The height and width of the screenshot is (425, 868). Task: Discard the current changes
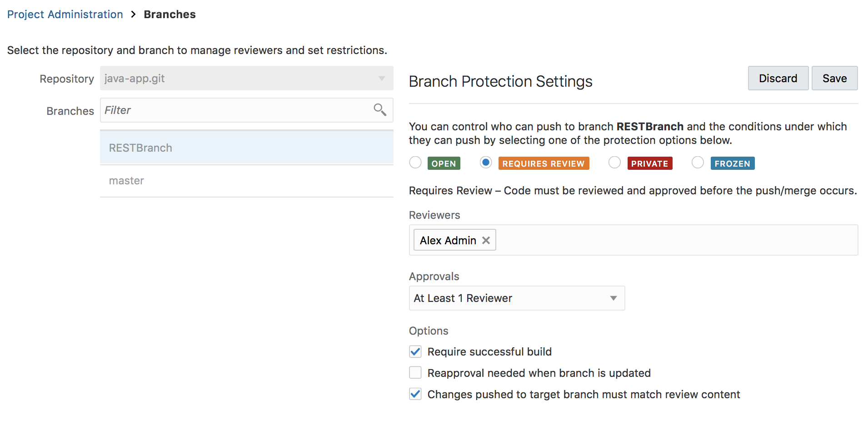pos(778,78)
